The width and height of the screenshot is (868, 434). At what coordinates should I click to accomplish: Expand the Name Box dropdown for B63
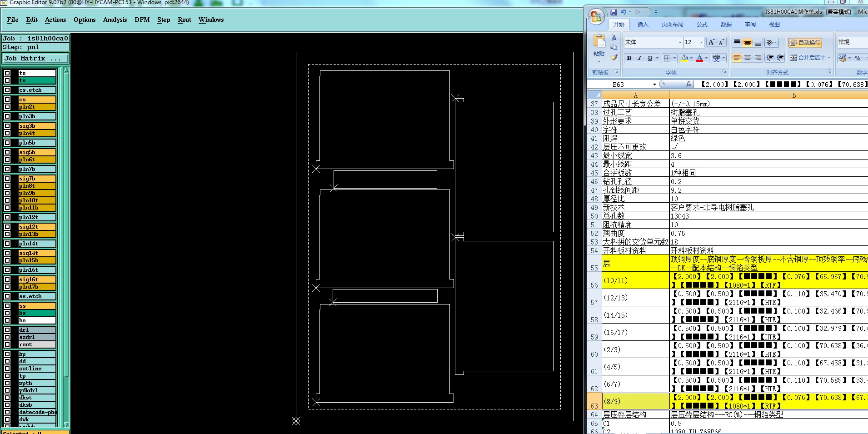click(654, 85)
